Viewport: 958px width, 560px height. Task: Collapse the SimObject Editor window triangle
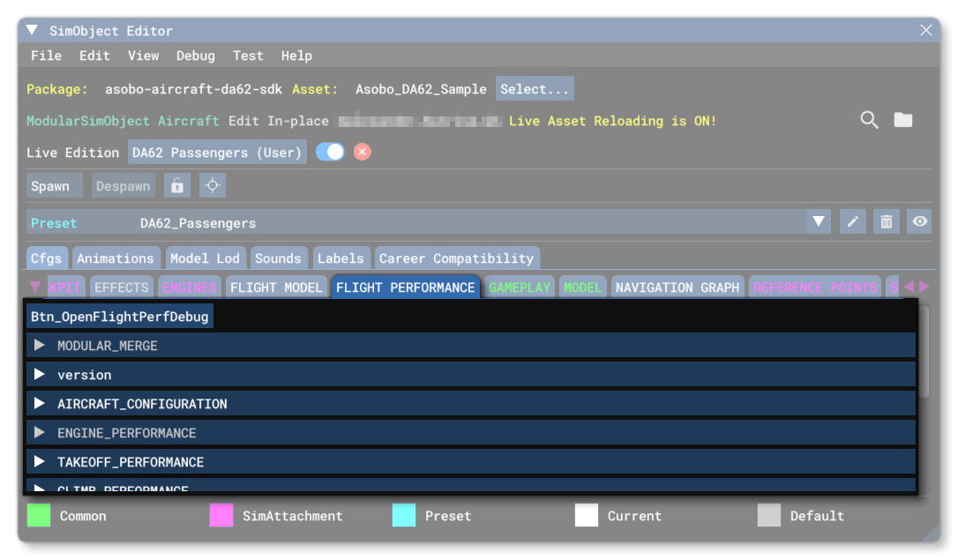33,30
